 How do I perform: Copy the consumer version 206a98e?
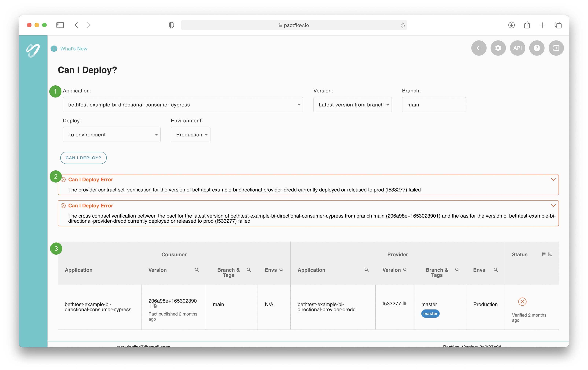(155, 306)
